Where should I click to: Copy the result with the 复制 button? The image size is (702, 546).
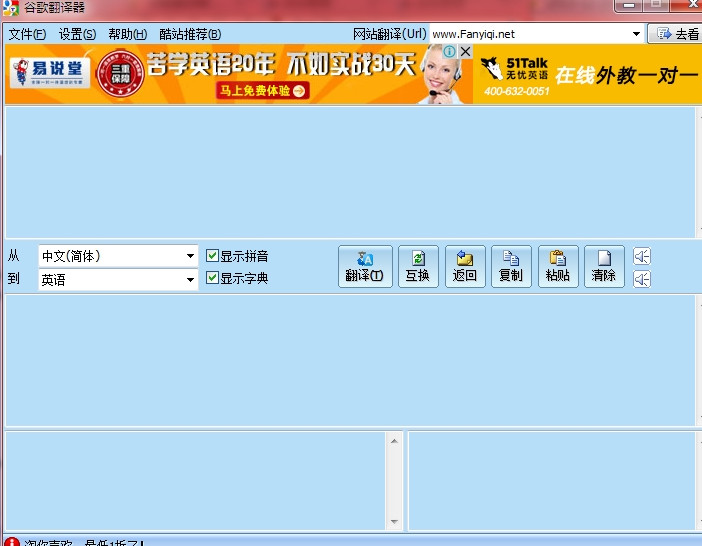click(511, 266)
